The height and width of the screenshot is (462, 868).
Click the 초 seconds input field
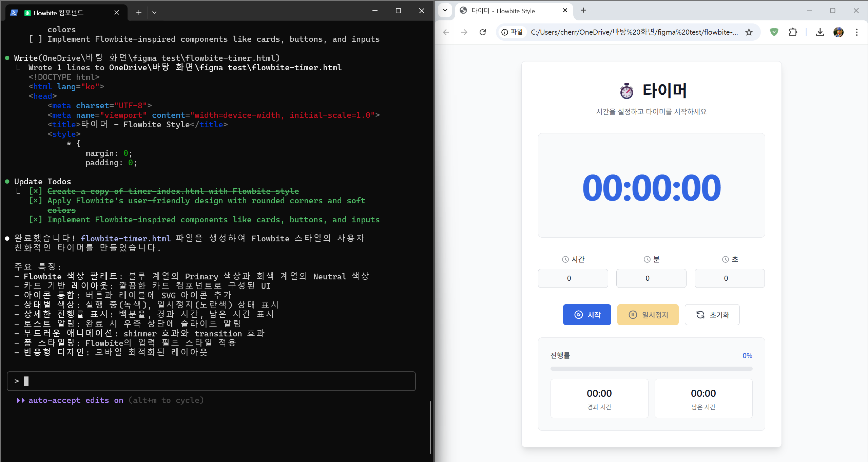(x=729, y=278)
